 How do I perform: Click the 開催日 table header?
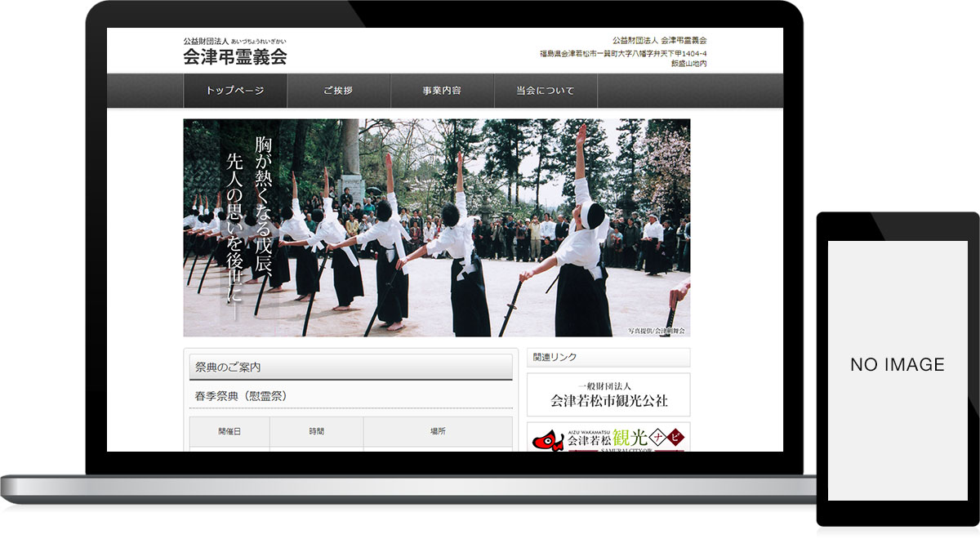coord(229,431)
